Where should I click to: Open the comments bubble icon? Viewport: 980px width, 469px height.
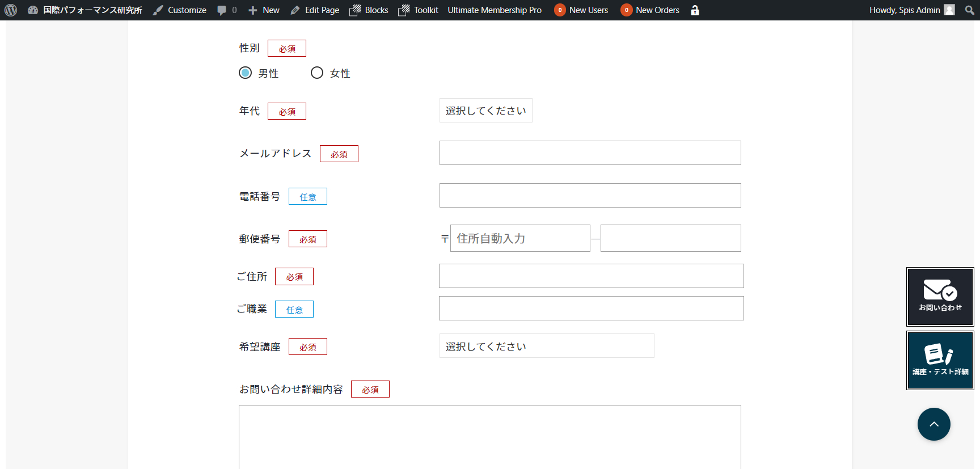[x=222, y=10]
